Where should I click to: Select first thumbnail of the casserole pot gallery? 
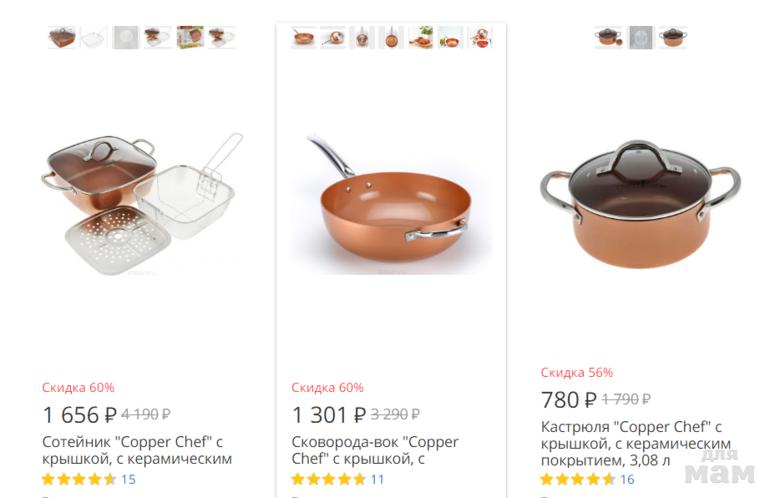pyautogui.click(x=608, y=38)
